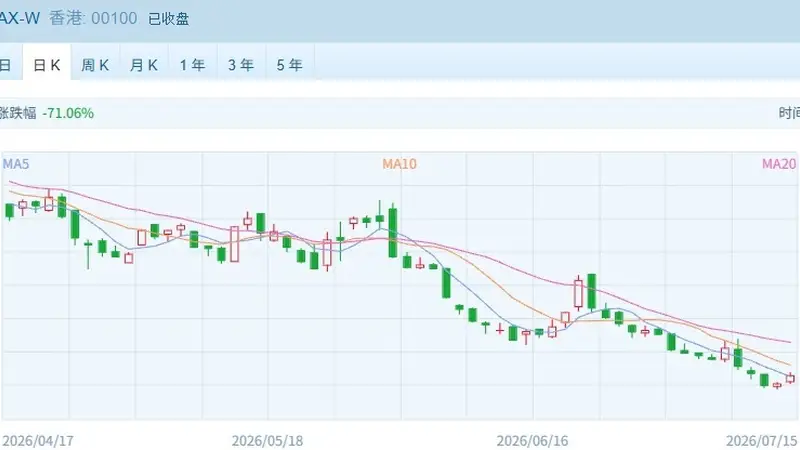Open the 月K monthly chart tab
Viewport: 800px width, 450px height.
[x=144, y=65]
